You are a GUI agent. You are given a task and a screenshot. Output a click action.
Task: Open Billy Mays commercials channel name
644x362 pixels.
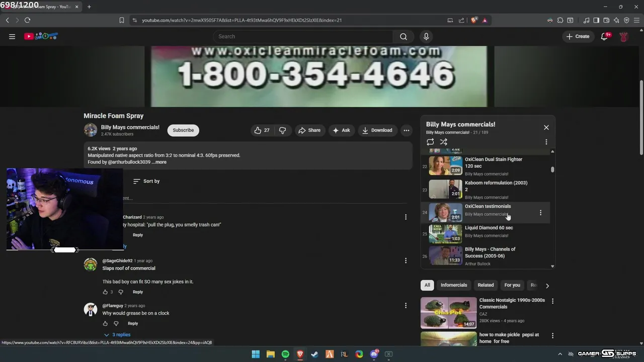[x=130, y=127]
